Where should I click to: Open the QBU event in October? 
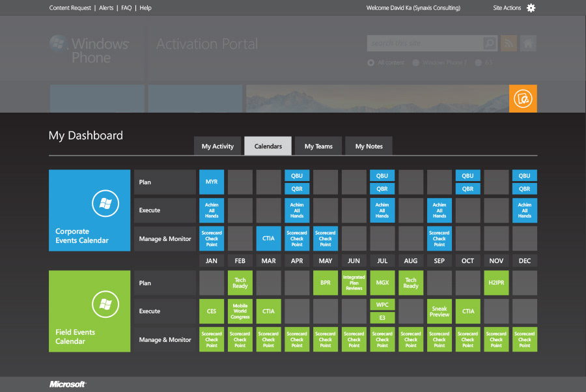pyautogui.click(x=467, y=176)
